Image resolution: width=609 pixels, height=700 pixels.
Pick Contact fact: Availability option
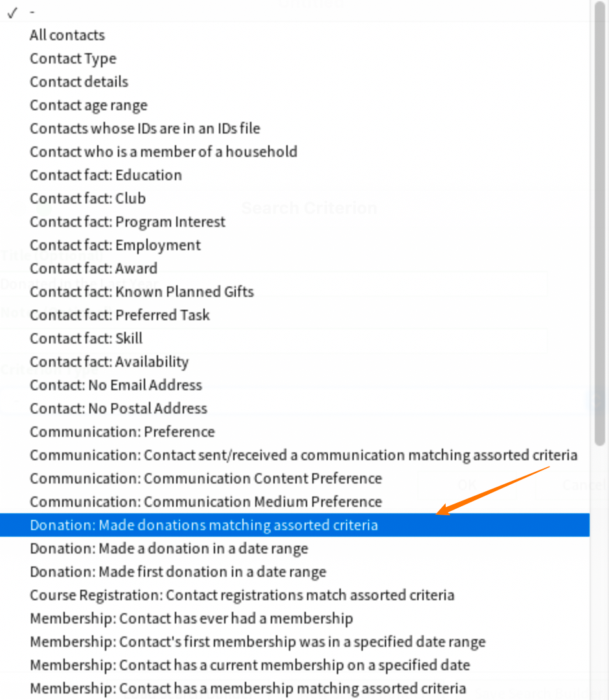pyautogui.click(x=295, y=362)
